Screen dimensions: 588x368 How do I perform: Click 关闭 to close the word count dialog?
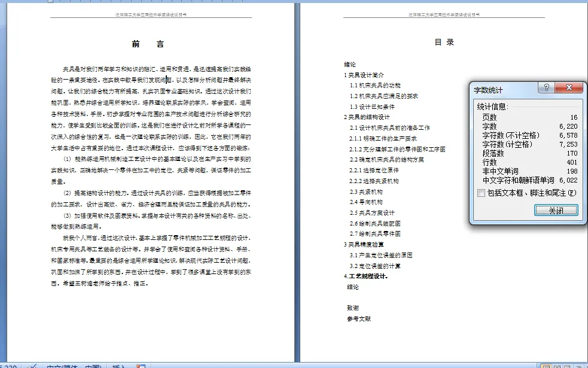click(556, 211)
